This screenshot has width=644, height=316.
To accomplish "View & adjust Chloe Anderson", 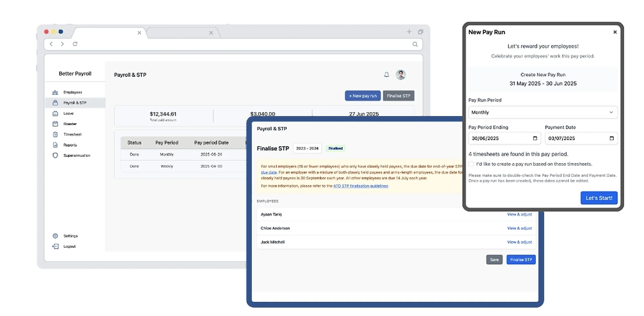I will [x=519, y=228].
